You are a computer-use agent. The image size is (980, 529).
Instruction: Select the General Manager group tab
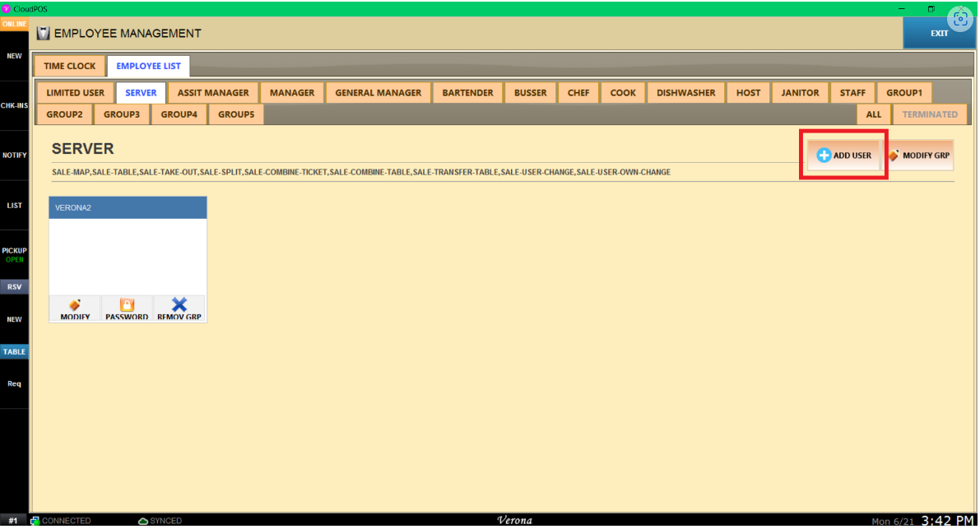coord(378,93)
